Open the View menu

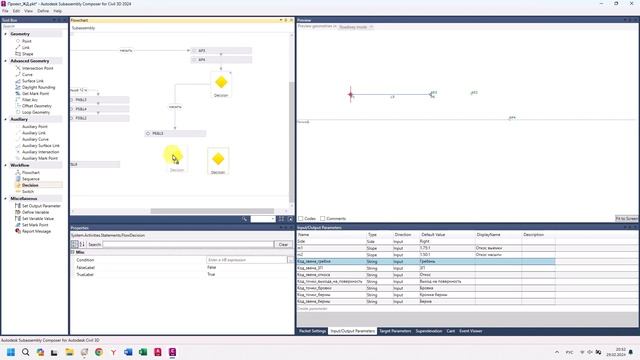[x=29, y=11]
